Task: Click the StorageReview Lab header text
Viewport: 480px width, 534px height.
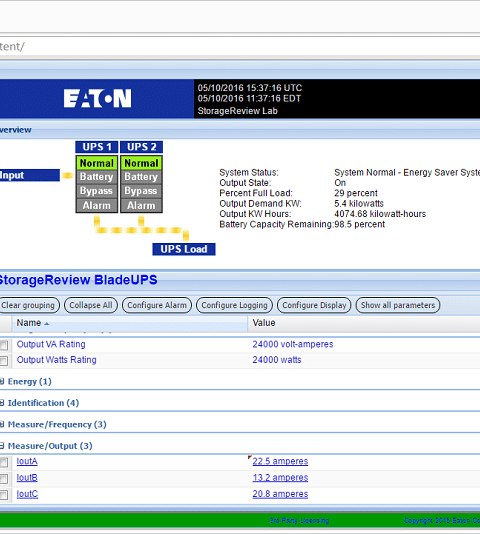Action: click(x=237, y=111)
